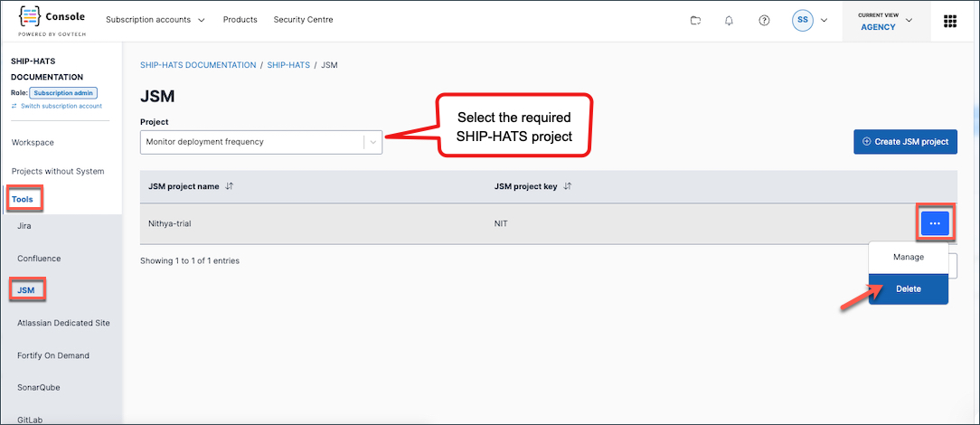The image size is (980, 425).
Task: Sort by JSM project name arrows
Action: 230,186
